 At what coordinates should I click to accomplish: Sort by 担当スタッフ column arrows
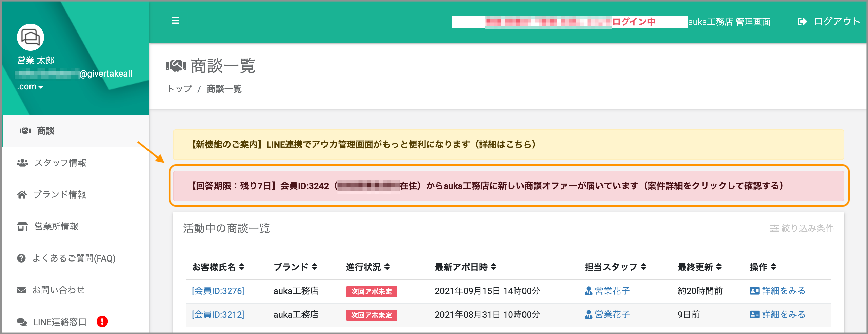coord(644,267)
